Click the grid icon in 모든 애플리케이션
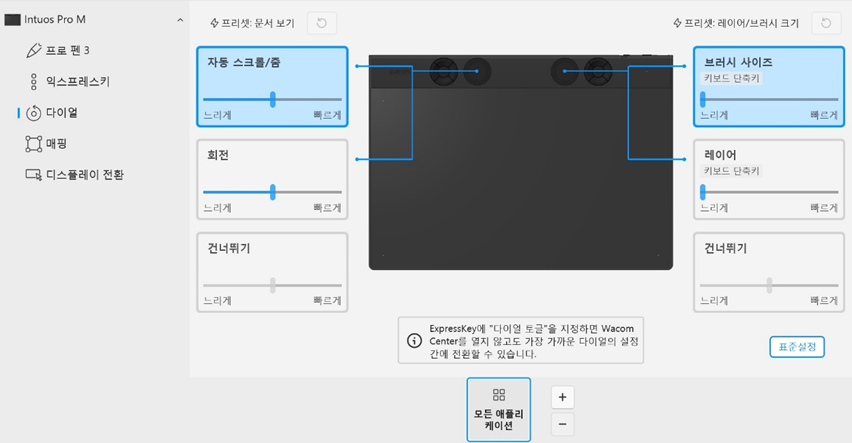 (499, 395)
